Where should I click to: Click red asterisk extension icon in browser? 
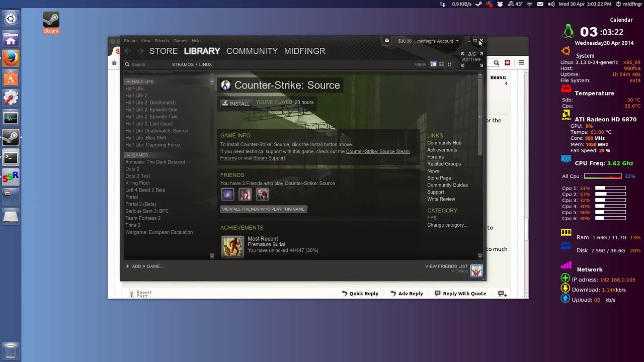pos(507,63)
